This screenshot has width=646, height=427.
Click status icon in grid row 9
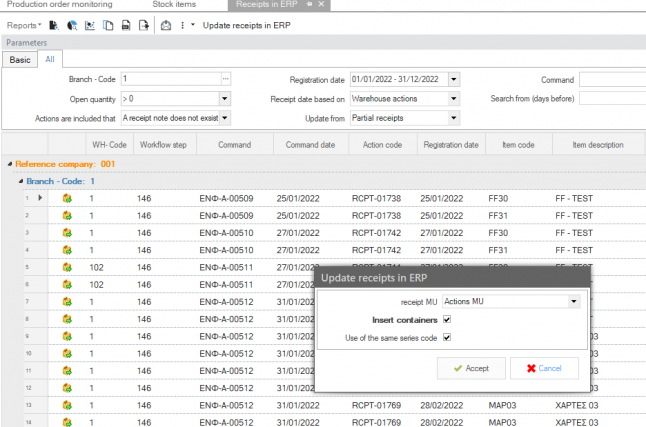tap(67, 336)
